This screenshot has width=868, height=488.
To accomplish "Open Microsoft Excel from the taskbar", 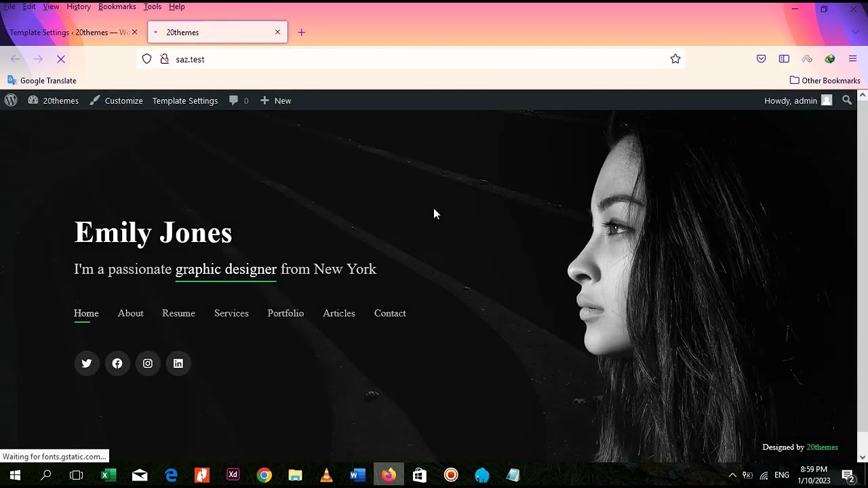I will 108,475.
